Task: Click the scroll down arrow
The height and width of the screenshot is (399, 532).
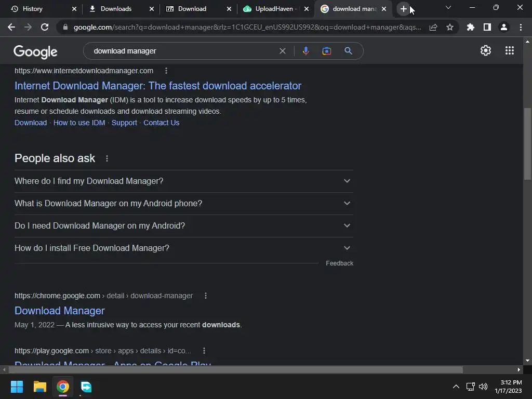Action: [x=527, y=361]
